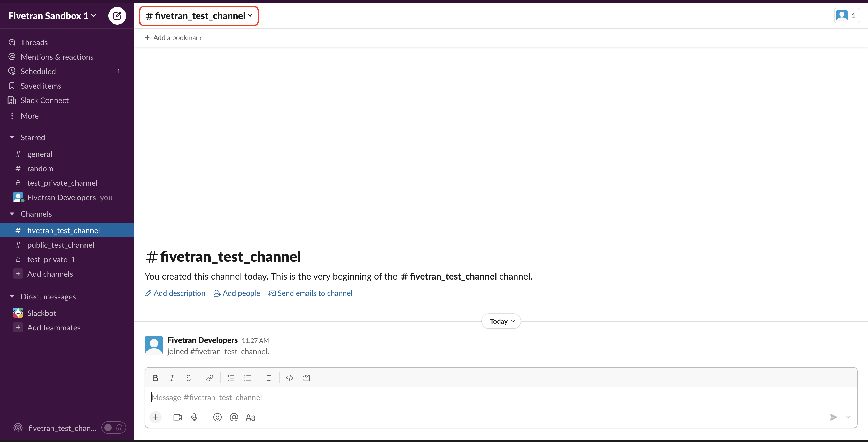
Task: Open the emoji picker
Action: pos(217,417)
